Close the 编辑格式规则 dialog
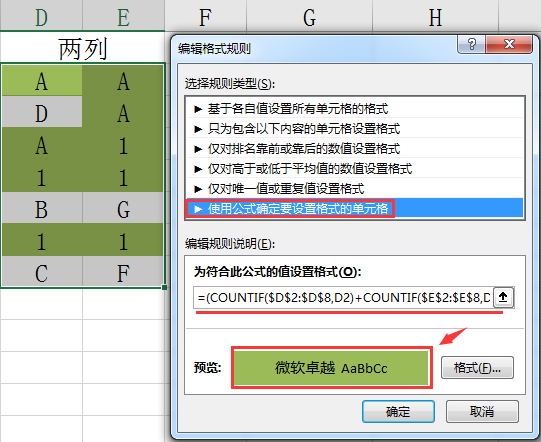Screen dimensions: 541x442 509,44
